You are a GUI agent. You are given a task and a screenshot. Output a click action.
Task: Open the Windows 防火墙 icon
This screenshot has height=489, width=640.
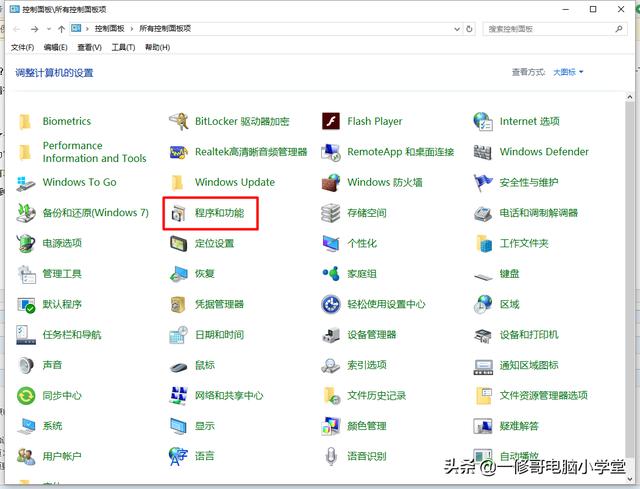tap(331, 182)
